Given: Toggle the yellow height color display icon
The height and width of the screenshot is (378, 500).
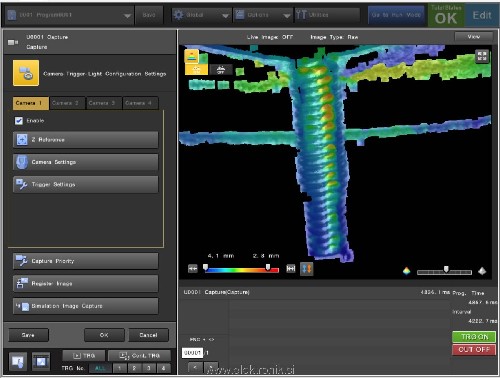Looking at the screenshot, I should 192,56.
